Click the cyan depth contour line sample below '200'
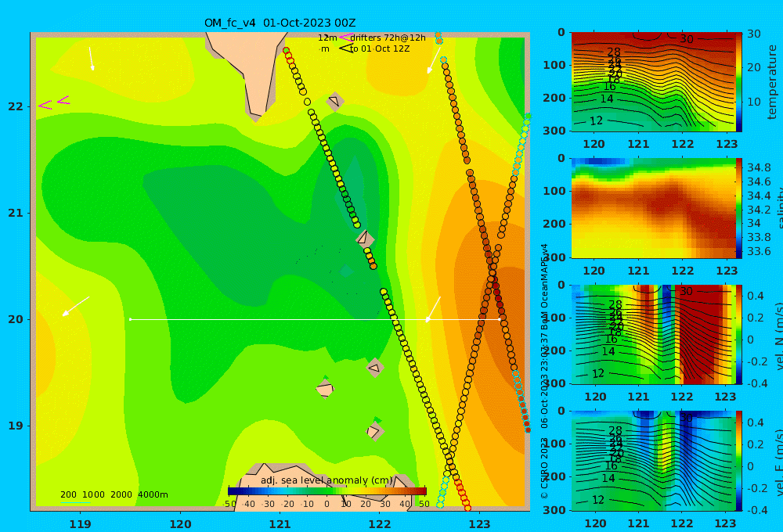The height and width of the screenshot is (532, 783). click(75, 502)
